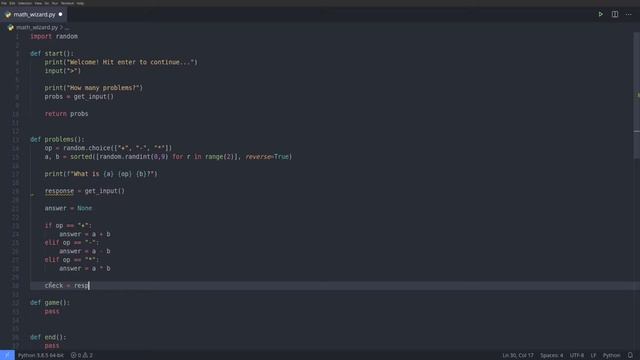Screen dimensions: 640x360
Task: Select Python 3.8.5 64-bit interpreter
Action: point(41,355)
